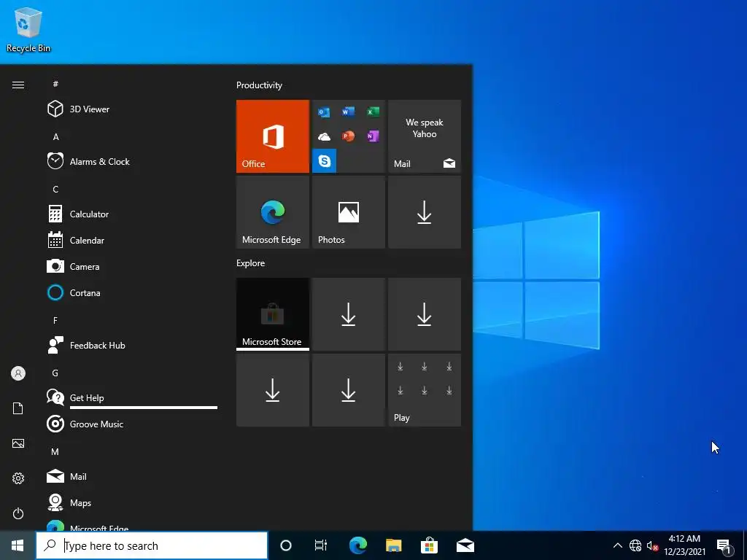Launch Calculator from the app list
The width and height of the screenshot is (747, 560).
132,214
